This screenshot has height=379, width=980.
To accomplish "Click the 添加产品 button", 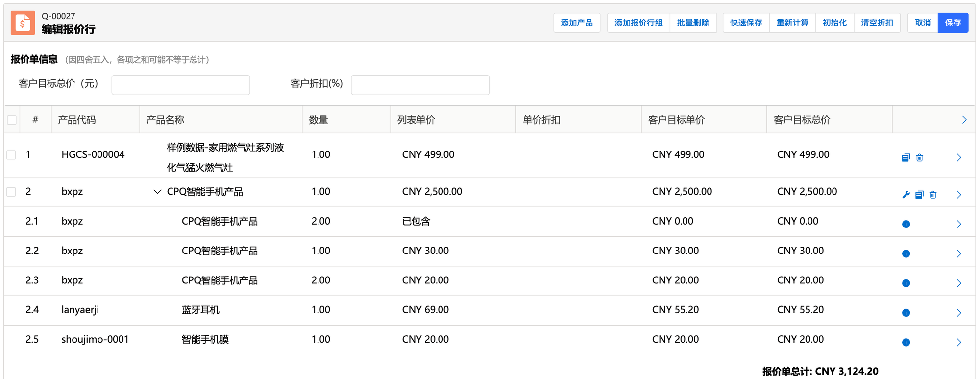I will click(x=576, y=23).
